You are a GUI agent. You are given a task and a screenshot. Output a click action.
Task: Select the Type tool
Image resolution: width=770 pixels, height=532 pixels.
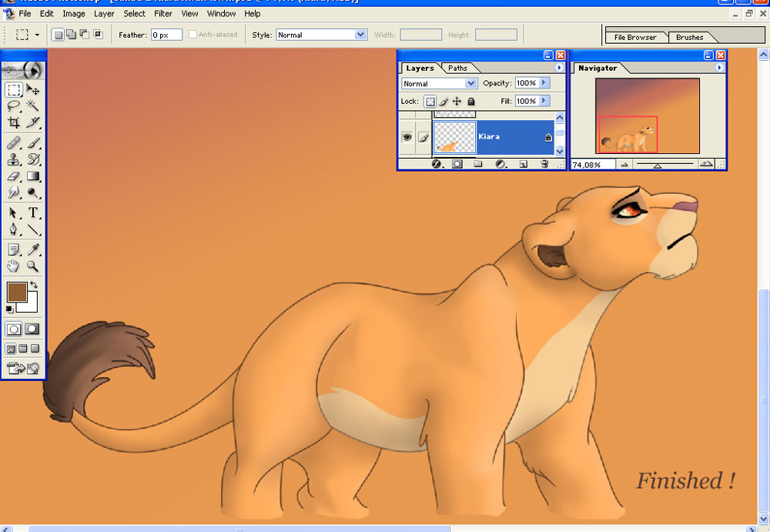click(x=33, y=212)
